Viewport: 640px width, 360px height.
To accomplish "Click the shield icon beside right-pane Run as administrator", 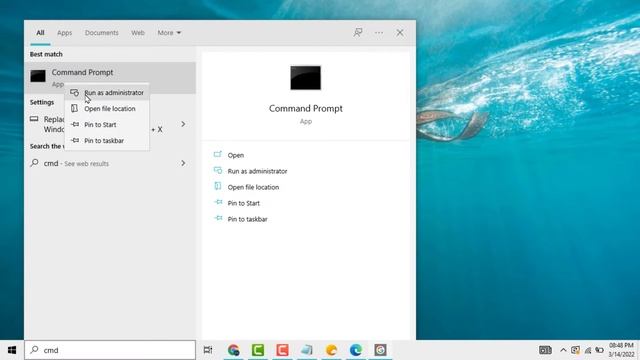I will (218, 170).
